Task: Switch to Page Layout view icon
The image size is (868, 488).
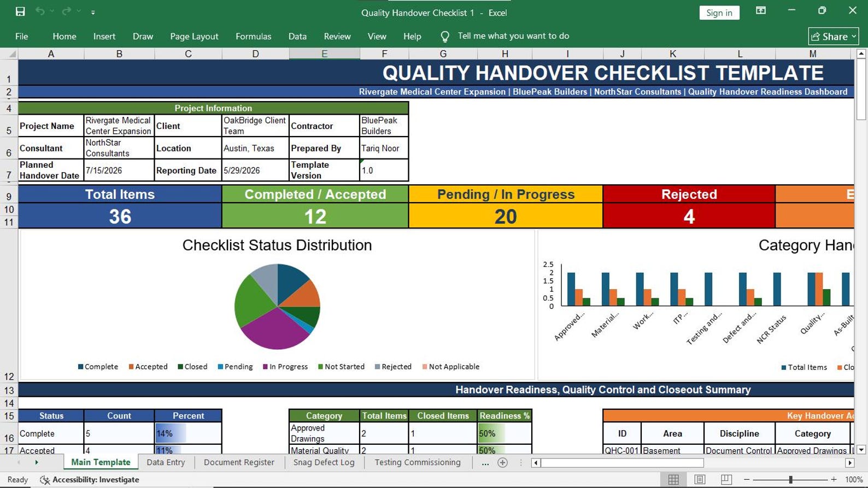Action: (700, 479)
